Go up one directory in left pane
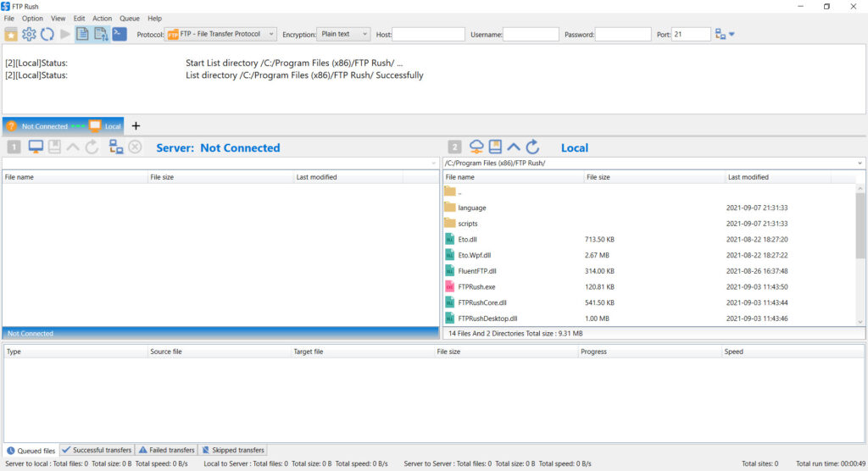 pyautogui.click(x=73, y=147)
